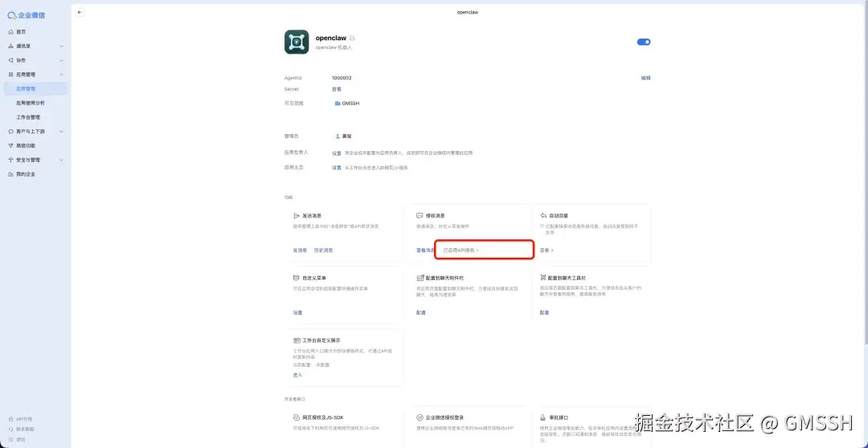Click the 发送消息 paper plane icon
The width and height of the screenshot is (868, 448).
[296, 216]
